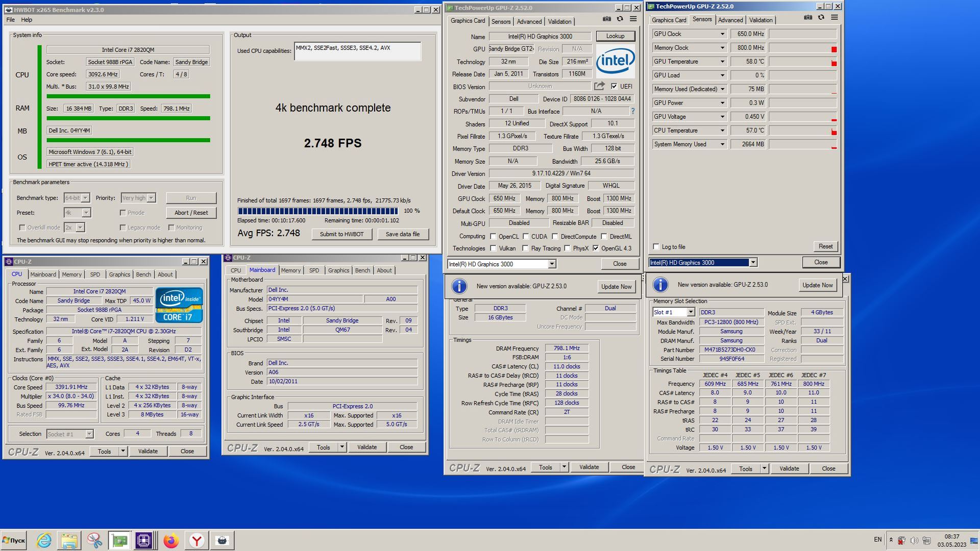Enable Log to file in Sensors window
980x551 pixels.
656,247
